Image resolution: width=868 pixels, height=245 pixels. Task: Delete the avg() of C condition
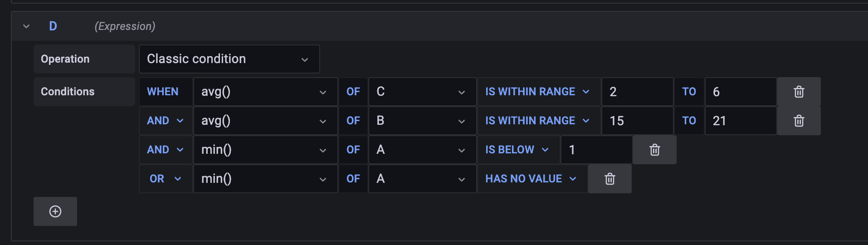coord(799,92)
